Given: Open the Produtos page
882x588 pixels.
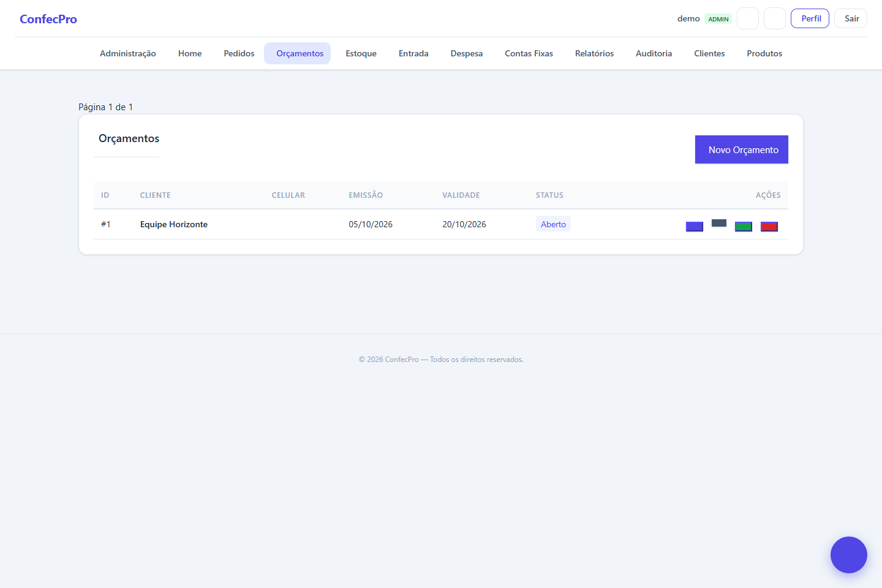Looking at the screenshot, I should point(764,53).
